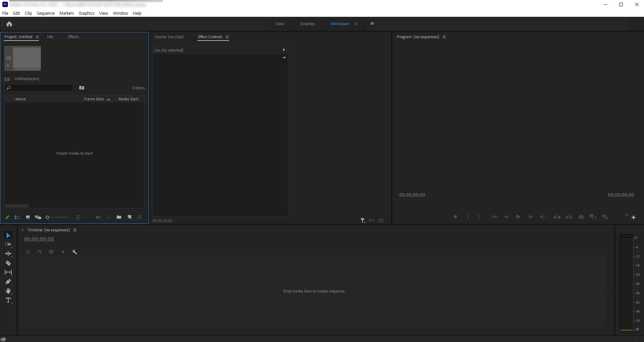Expand the no clip selected arrow
The width and height of the screenshot is (644, 342).
click(284, 50)
